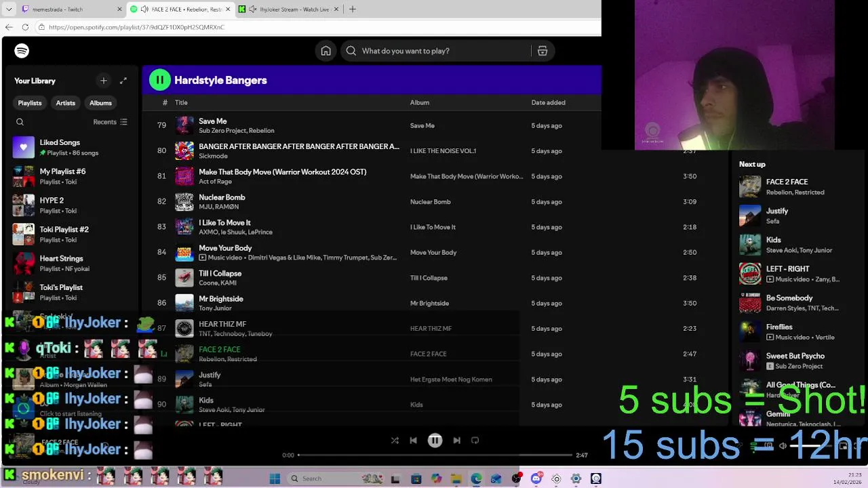Image resolution: width=868 pixels, height=488 pixels.
Task: Mute the Spotify tab speaker icon
Action: (x=144, y=9)
